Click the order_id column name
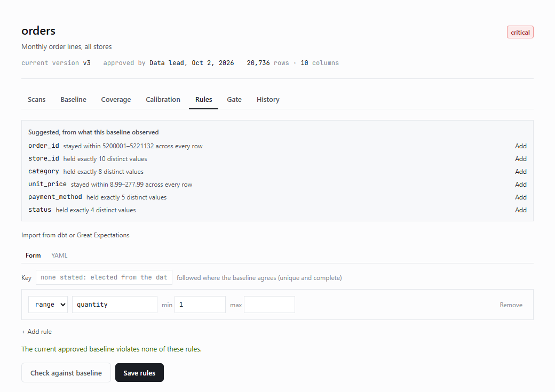Image resolution: width=555 pixels, height=392 pixels. coord(44,146)
